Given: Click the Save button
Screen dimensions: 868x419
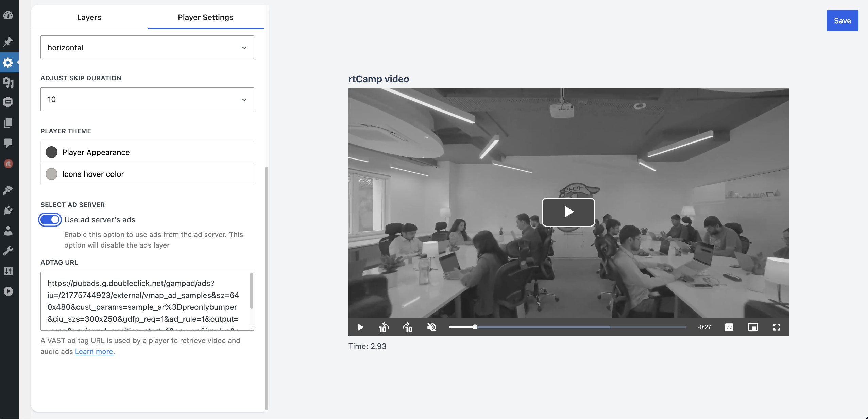Looking at the screenshot, I should click(842, 21).
